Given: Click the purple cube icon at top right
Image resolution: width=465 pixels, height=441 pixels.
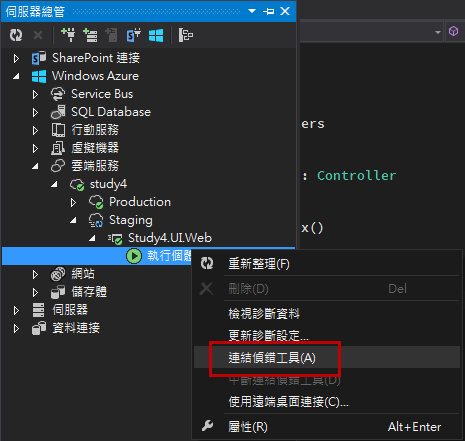Looking at the screenshot, I should tap(453, 31).
